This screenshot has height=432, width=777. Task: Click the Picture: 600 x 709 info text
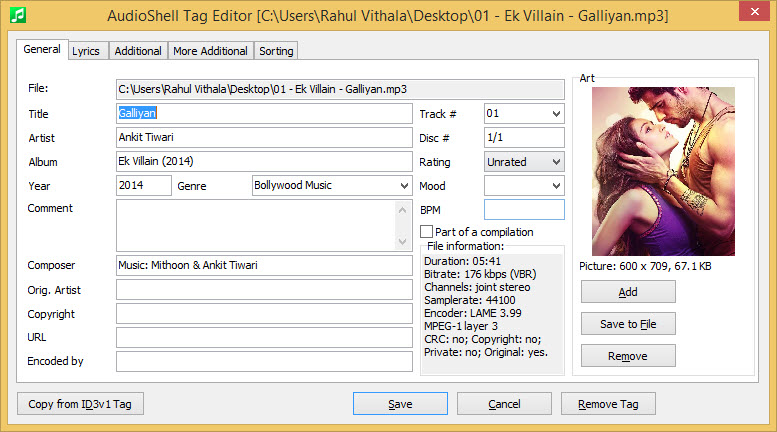click(x=645, y=266)
